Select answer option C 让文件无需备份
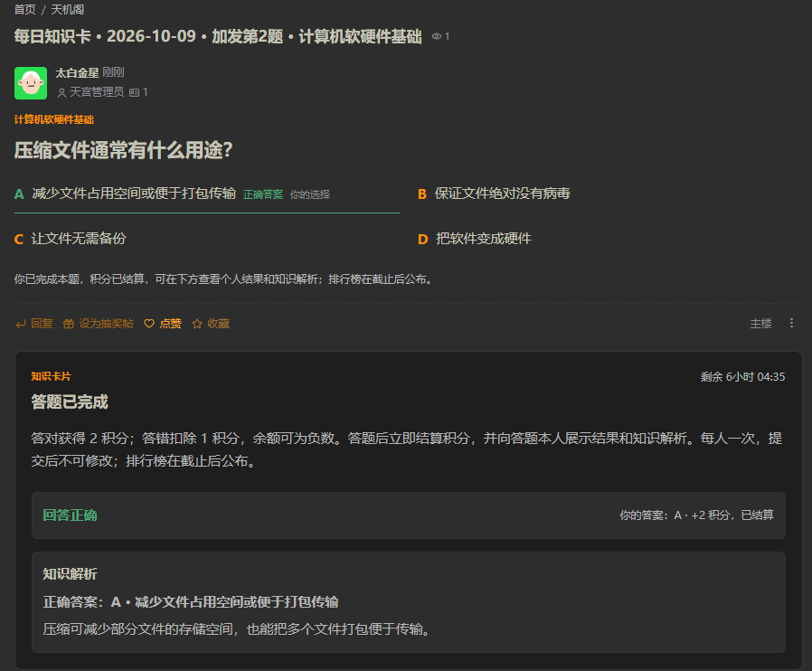The height and width of the screenshot is (671, 812). click(207, 239)
